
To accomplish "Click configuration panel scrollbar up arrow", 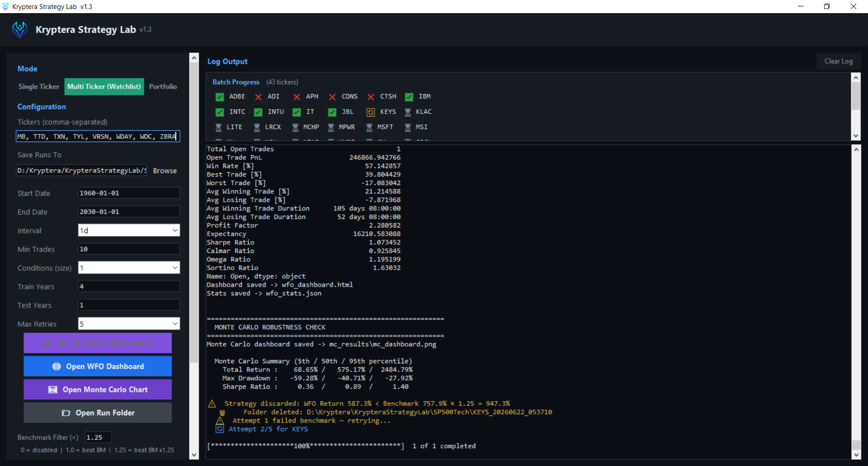I will 194,57.
